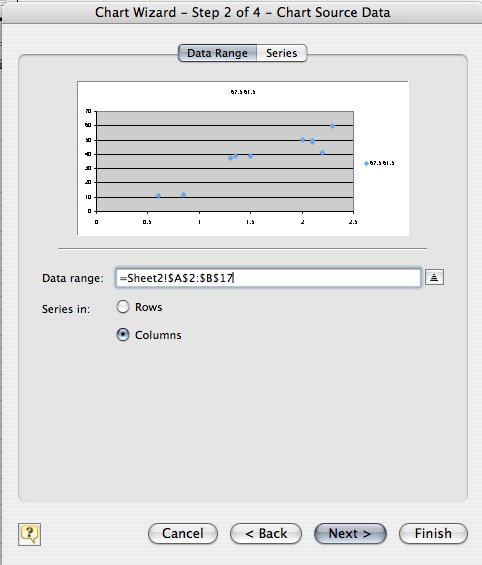Select the legend label text in the preview

click(382, 163)
